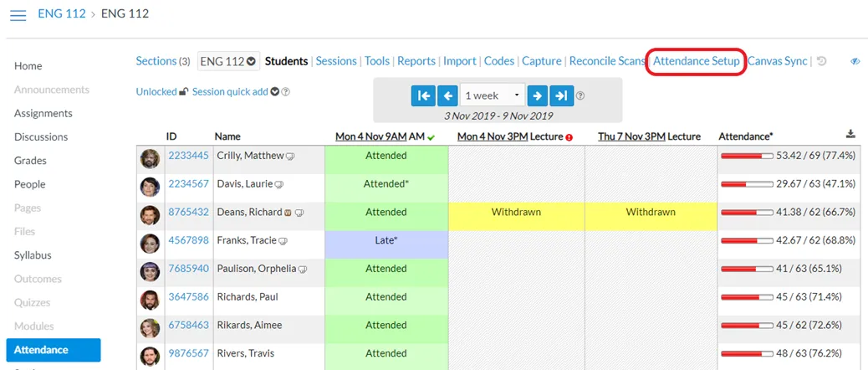Click Crilly, Matthew avatar photo
The width and height of the screenshot is (868, 370).
coord(150,157)
